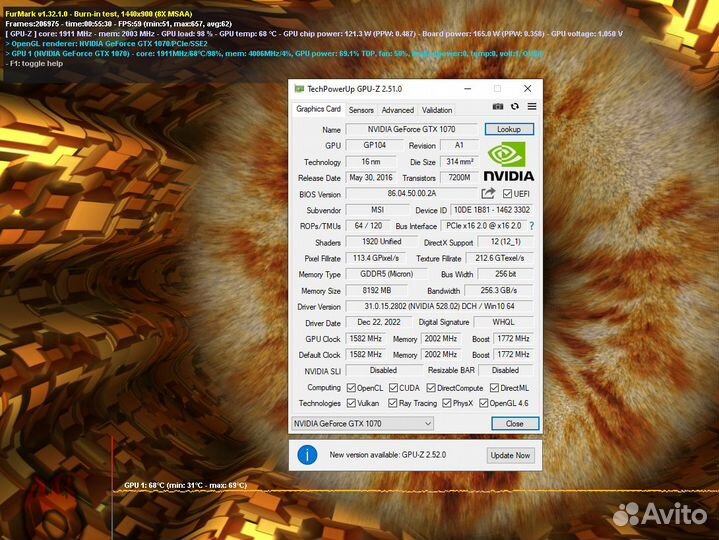
Task: Open the NVIDIA GeForce GTX 1070 GPU dropdown
Action: [362, 424]
